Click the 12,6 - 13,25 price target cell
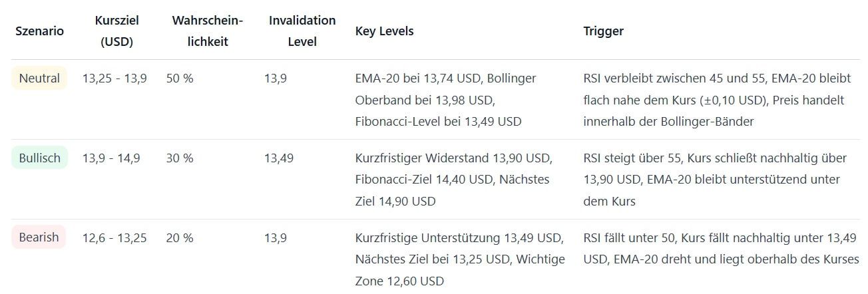Viewport: 868px width, 294px height. 114,237
